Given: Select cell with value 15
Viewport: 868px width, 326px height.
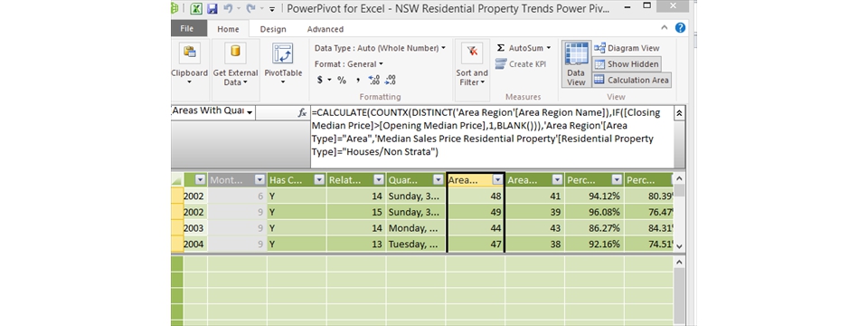Looking at the screenshot, I should (356, 212).
